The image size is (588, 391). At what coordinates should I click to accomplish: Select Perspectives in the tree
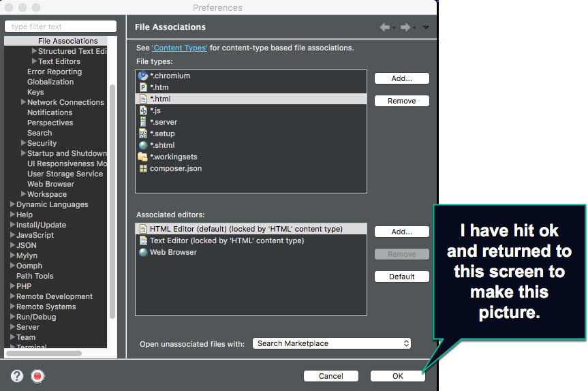(x=50, y=123)
